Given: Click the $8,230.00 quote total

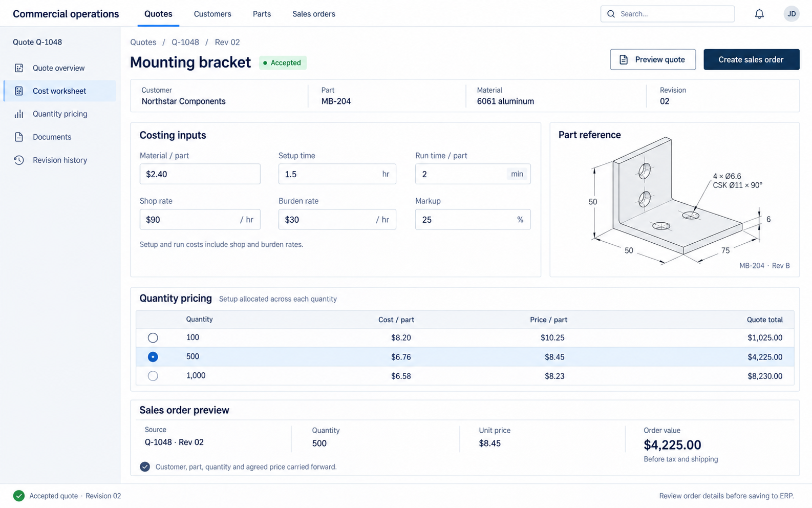Looking at the screenshot, I should coord(765,376).
